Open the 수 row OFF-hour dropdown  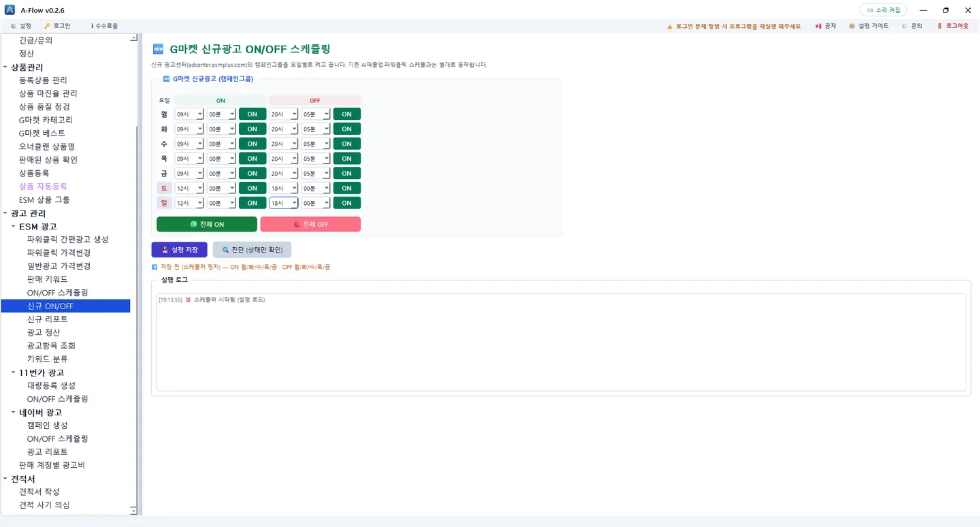(x=284, y=144)
